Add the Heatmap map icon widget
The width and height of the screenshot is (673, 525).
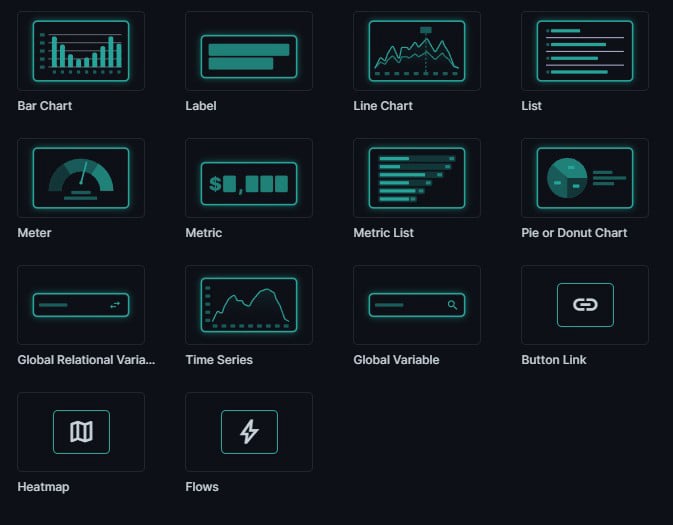81,432
